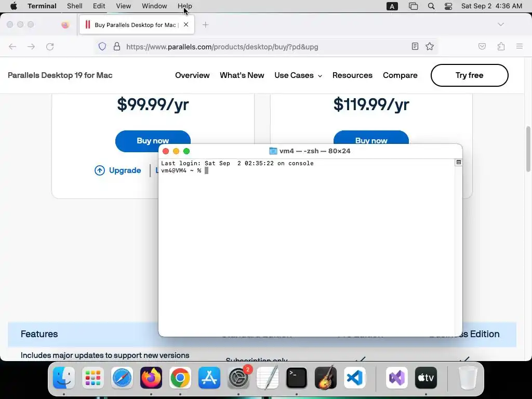The image size is (532, 399).
Task: Open the Overview page link
Action: [x=192, y=75]
